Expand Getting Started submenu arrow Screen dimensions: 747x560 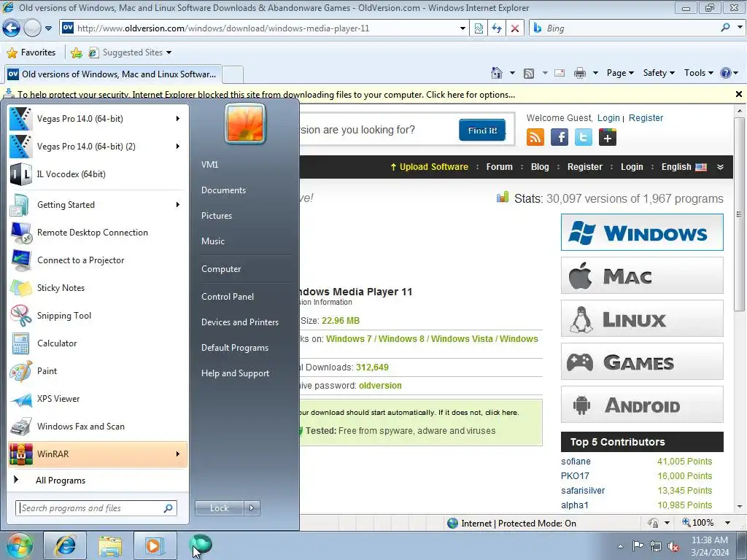click(x=178, y=205)
